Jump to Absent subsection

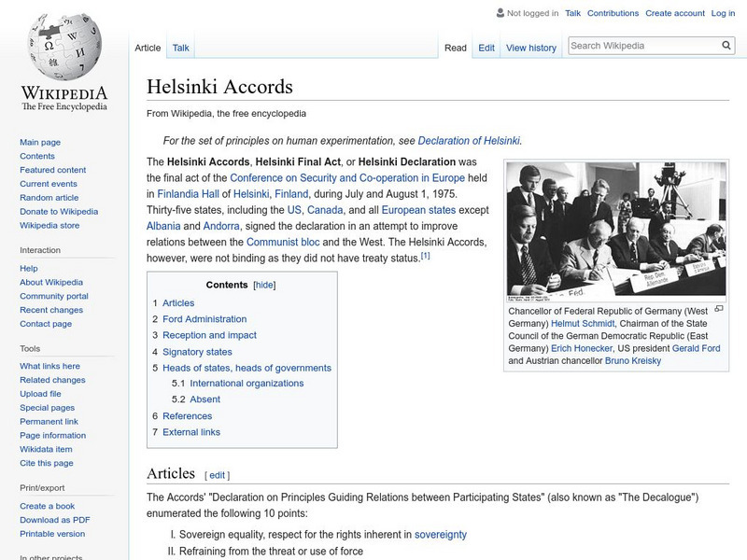[x=204, y=399]
